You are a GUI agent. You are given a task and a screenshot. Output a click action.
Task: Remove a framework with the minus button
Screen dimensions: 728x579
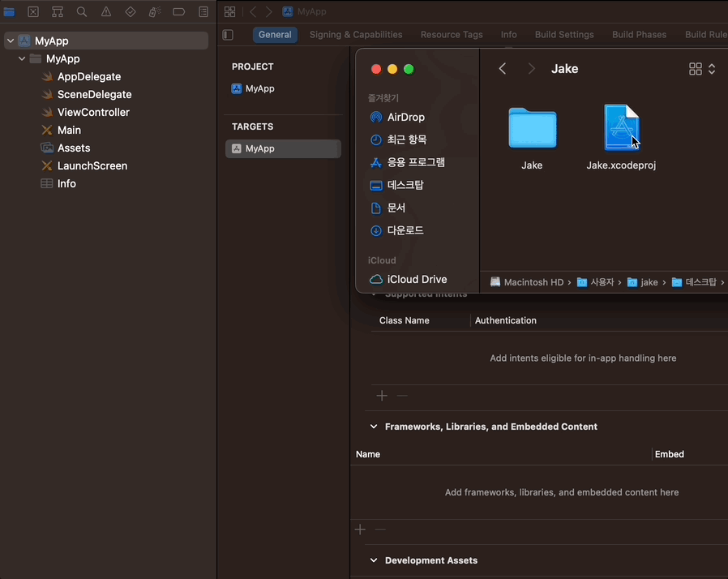380,530
